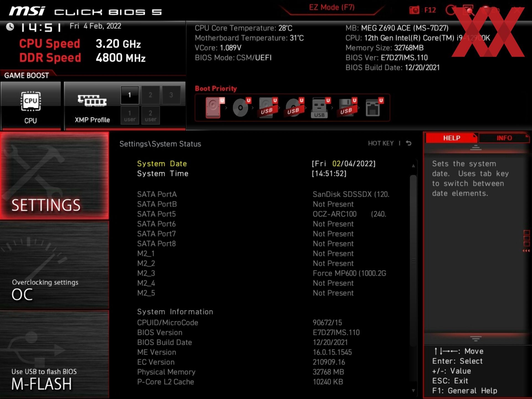Click the EC Version entry
Image resolution: width=532 pixels, height=399 pixels.
tap(156, 362)
